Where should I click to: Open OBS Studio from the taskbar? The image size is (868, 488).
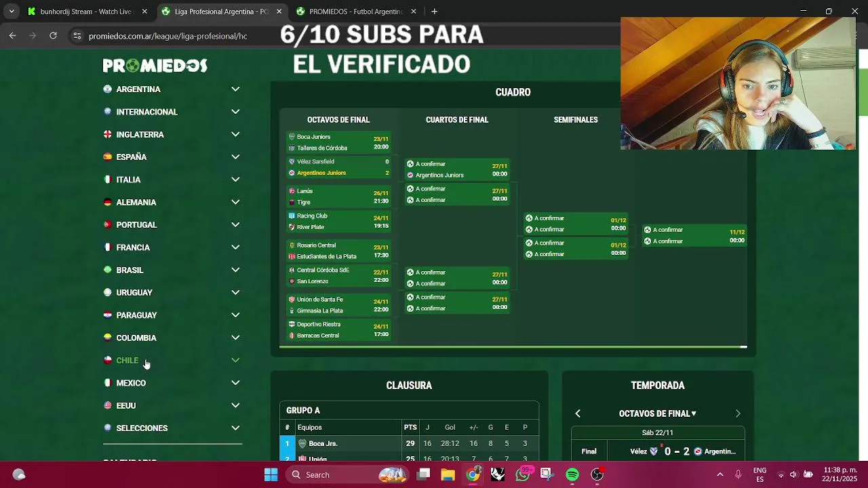[597, 474]
